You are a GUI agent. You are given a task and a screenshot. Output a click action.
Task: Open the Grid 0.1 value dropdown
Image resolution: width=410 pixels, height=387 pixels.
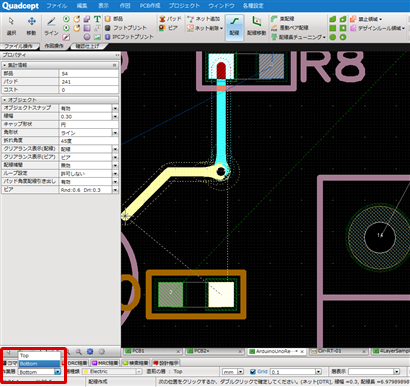click(319, 372)
